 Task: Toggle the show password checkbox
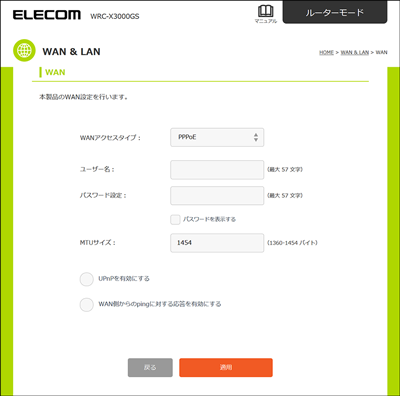tap(175, 219)
